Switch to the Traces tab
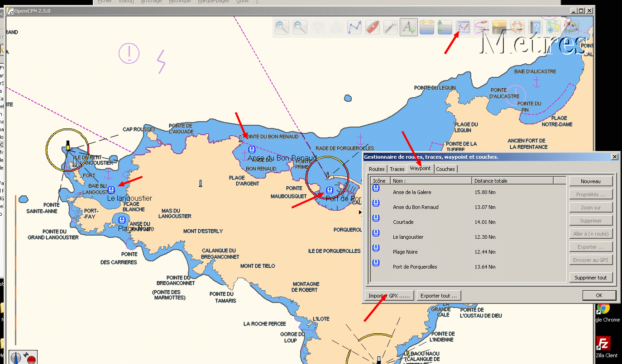 [x=397, y=169]
